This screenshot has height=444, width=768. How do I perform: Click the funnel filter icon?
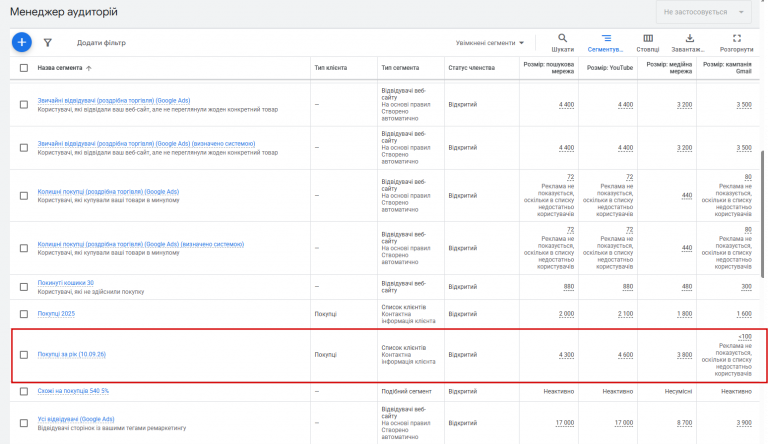click(48, 43)
